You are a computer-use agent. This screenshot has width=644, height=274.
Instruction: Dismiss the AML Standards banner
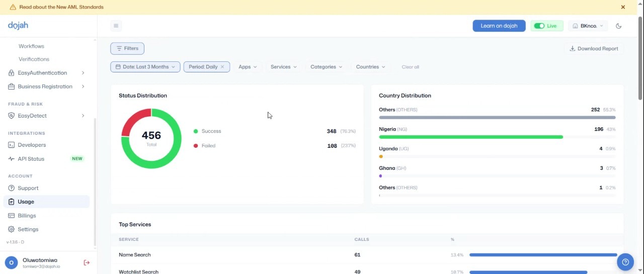(623, 7)
